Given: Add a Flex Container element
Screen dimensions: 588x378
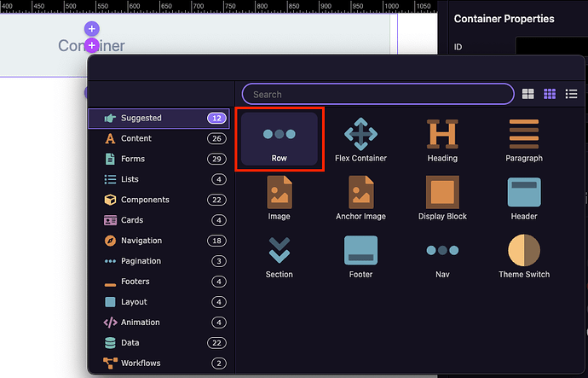Looking at the screenshot, I should 360,140.
